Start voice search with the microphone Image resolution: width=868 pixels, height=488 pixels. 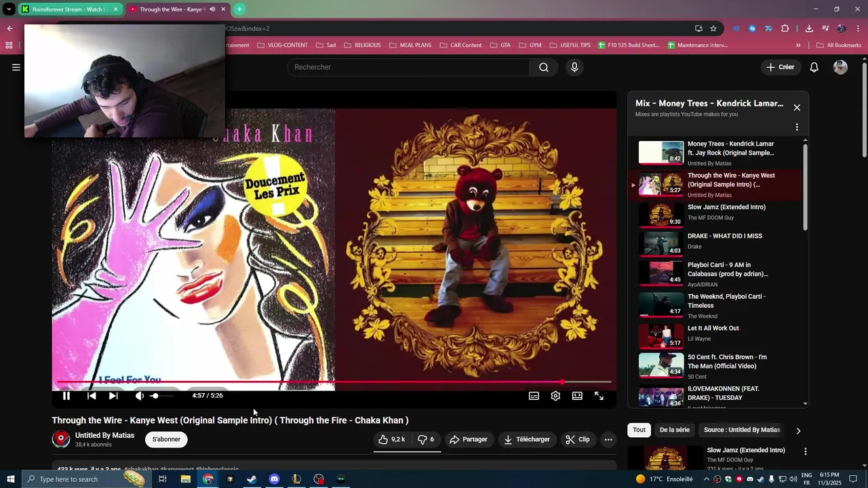point(574,67)
